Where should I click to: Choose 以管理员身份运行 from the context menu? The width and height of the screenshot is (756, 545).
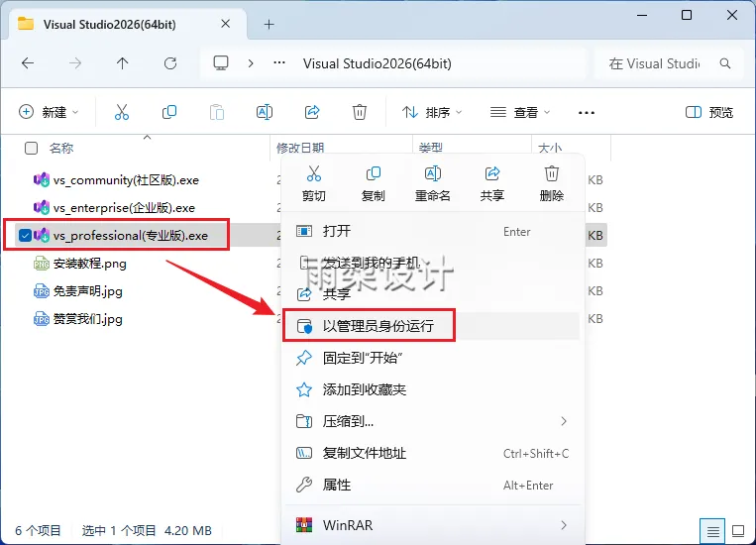point(432,326)
